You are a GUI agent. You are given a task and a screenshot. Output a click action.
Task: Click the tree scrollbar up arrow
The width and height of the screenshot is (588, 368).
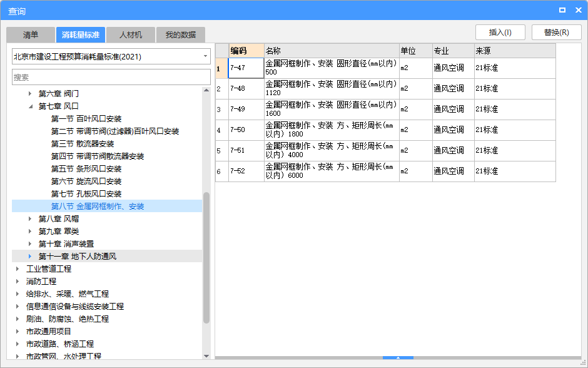pyautogui.click(x=206, y=90)
